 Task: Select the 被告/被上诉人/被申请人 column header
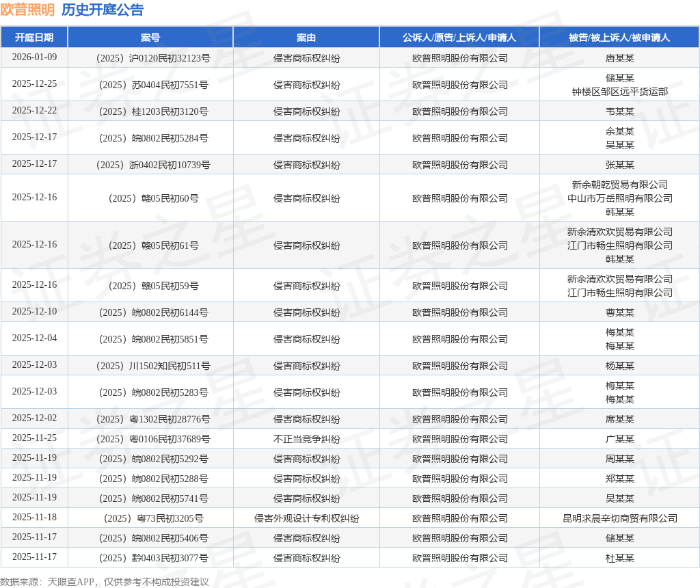click(619, 38)
